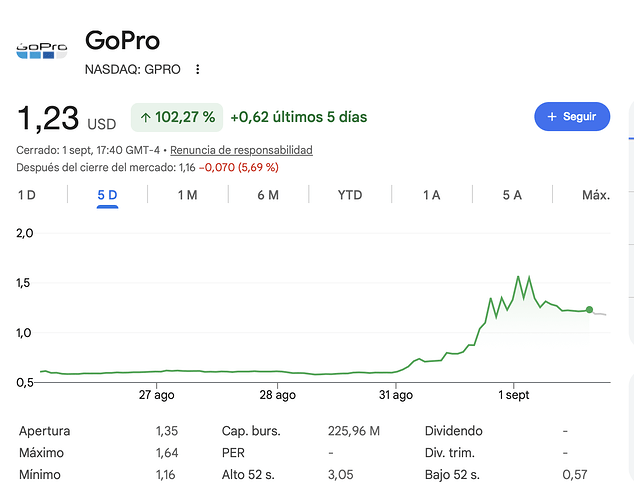The height and width of the screenshot is (500, 634).
Task: Click the green up-arrow percentage badge
Action: (177, 117)
